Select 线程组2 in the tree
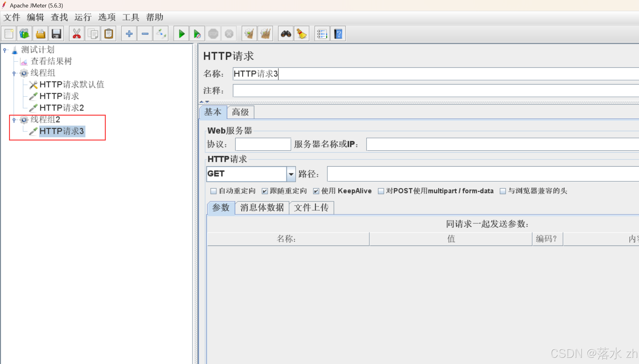 pos(45,120)
